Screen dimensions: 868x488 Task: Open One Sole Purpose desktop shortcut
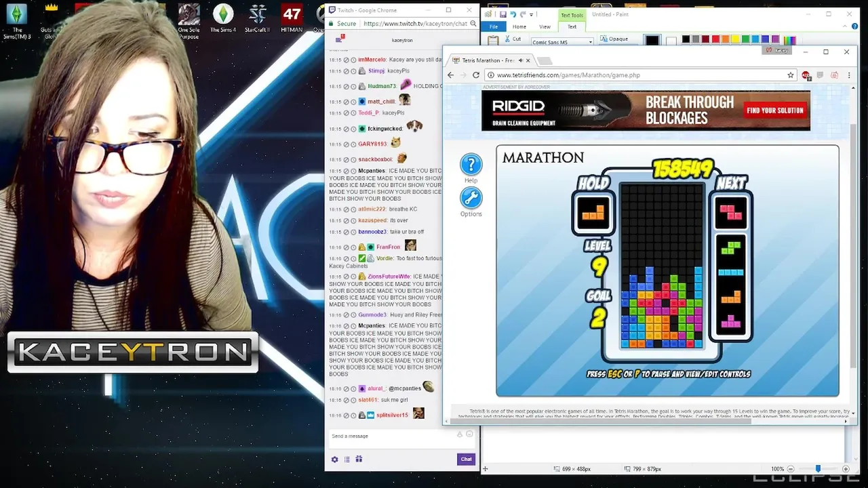pyautogui.click(x=189, y=20)
